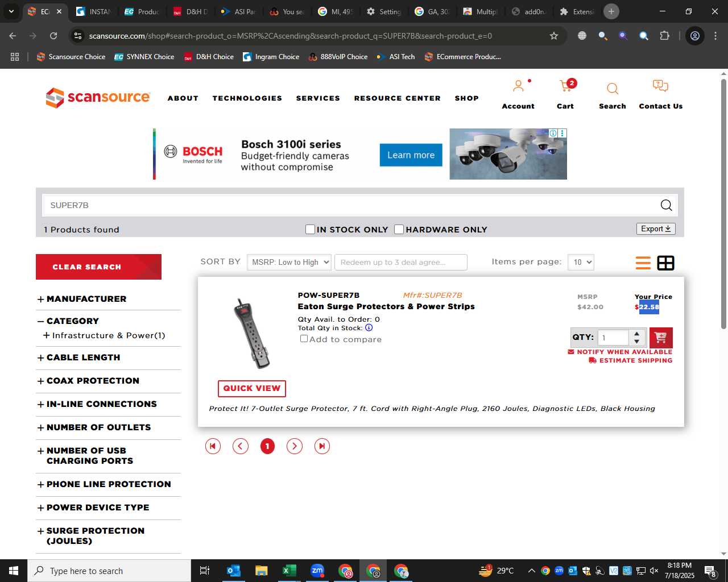Viewport: 728px width, 582px height.
Task: Open the shopping Cart icon
Action: (565, 86)
